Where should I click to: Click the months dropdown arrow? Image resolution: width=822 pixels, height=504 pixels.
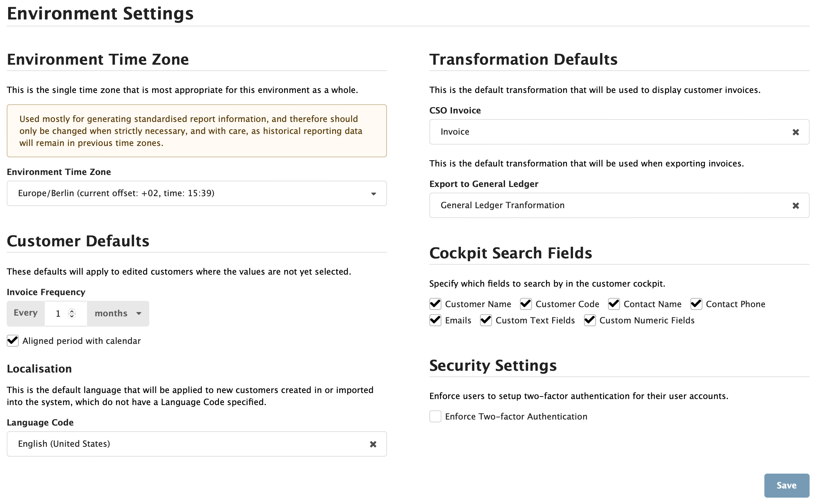point(139,313)
